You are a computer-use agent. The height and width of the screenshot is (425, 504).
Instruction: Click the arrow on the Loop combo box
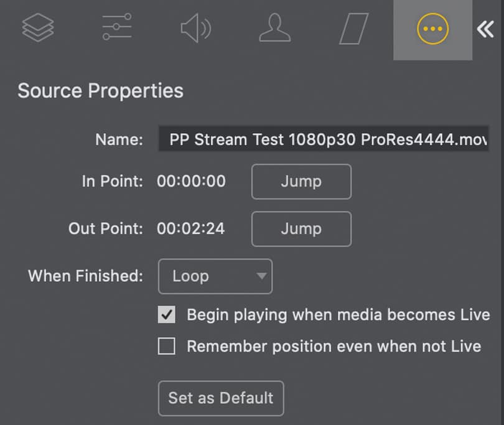pyautogui.click(x=262, y=276)
